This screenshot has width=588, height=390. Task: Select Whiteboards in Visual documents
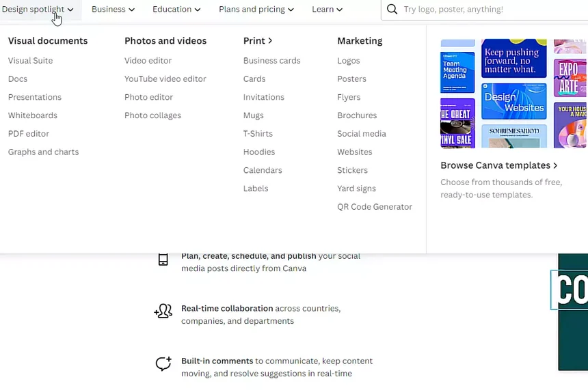[x=33, y=115]
